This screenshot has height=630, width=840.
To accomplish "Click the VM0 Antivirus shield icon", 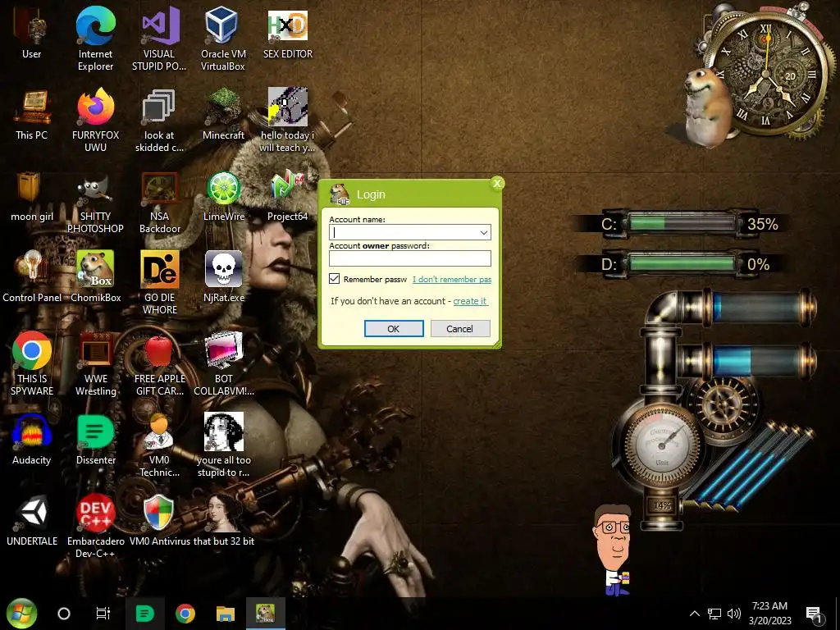I will (x=159, y=521).
